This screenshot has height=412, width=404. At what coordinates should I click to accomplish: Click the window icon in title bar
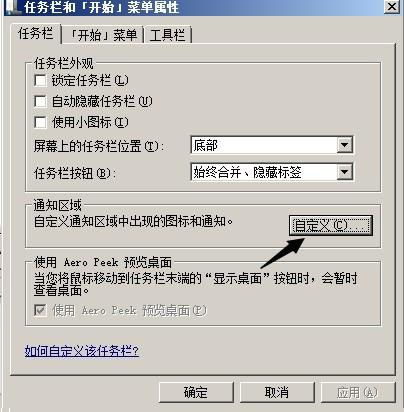coord(13,7)
